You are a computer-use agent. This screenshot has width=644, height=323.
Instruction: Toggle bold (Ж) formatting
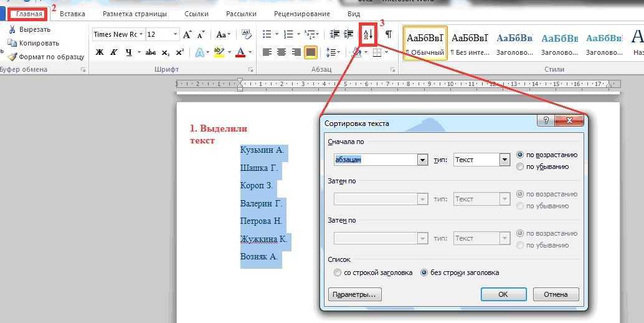click(x=100, y=52)
